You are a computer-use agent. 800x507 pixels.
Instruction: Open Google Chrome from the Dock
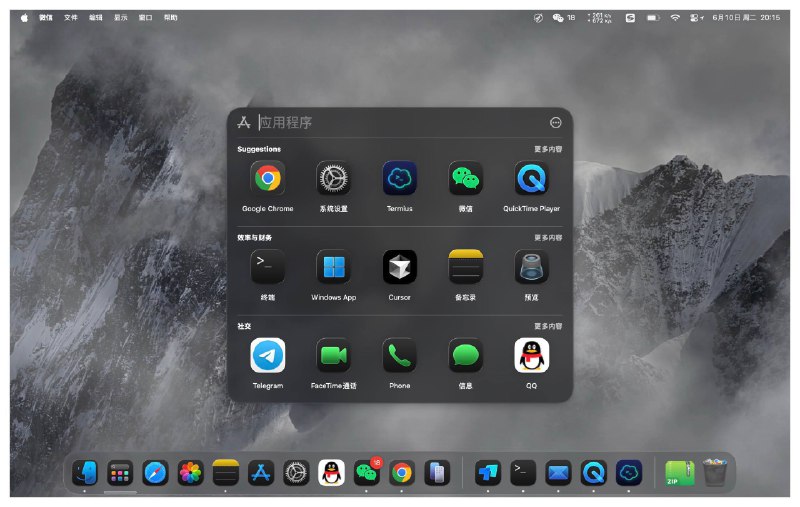[402, 473]
